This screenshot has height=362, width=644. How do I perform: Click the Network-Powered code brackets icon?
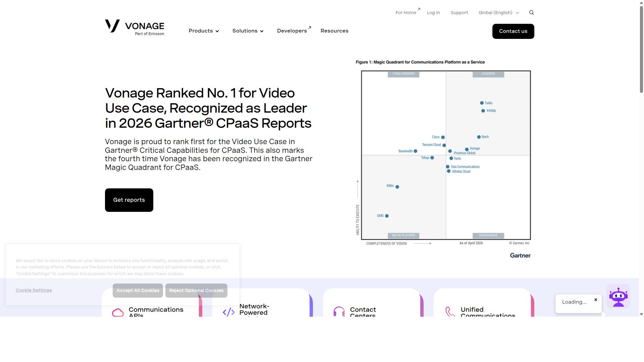(228, 312)
